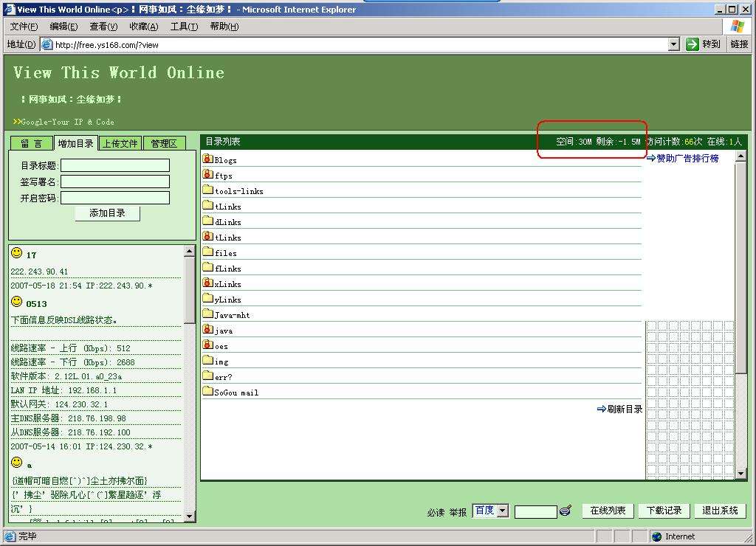Click the 必读 link
Viewport: 756px width, 546px height.
click(436, 512)
